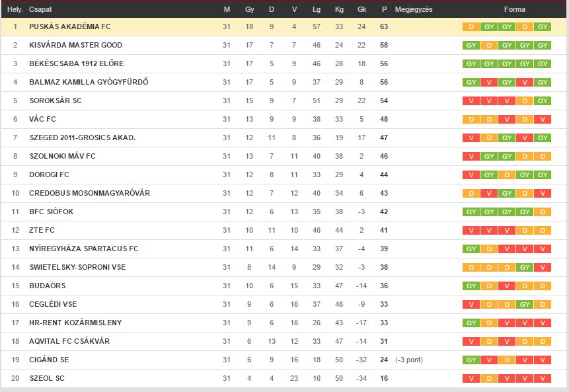Click the Megjegyzés column header
569x392 pixels.
point(414,9)
